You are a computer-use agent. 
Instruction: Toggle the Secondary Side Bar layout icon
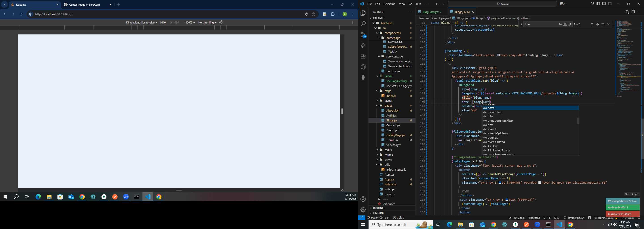[x=610, y=4]
